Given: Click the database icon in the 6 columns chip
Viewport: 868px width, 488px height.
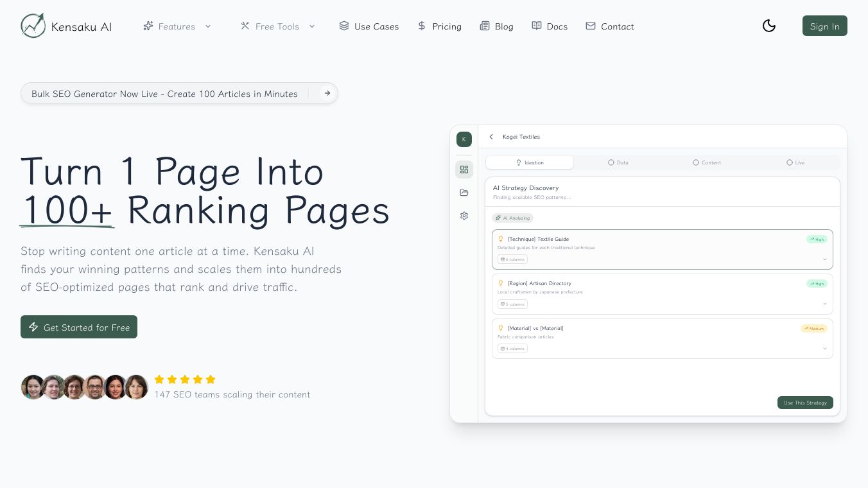Looking at the screenshot, I should click(503, 259).
